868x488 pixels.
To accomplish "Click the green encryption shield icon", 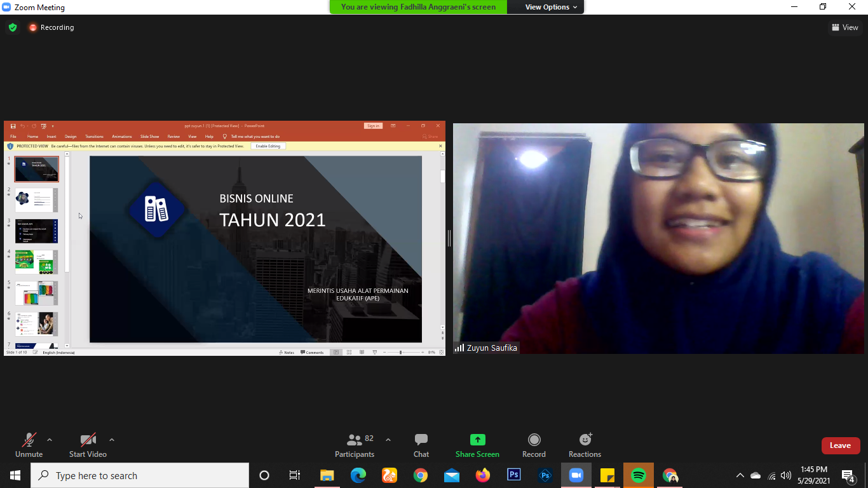I will [x=12, y=27].
